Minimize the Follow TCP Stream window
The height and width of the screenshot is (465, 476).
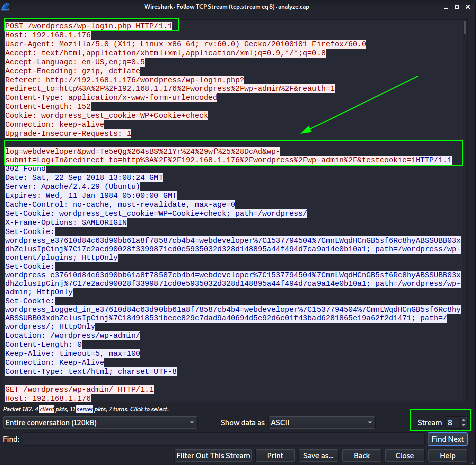click(444, 7)
